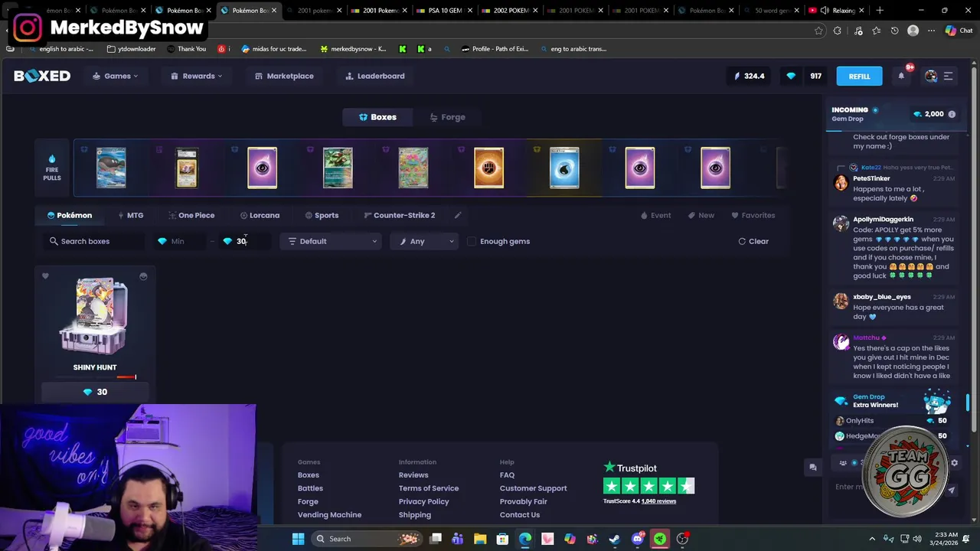The height and width of the screenshot is (551, 980).
Task: Select the Counter-Strike 2 category tab
Action: tap(399, 215)
